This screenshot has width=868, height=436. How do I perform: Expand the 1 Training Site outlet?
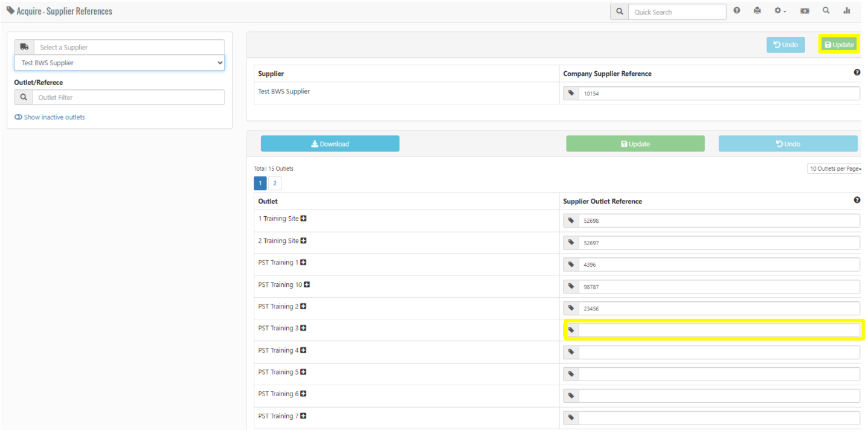tap(304, 219)
